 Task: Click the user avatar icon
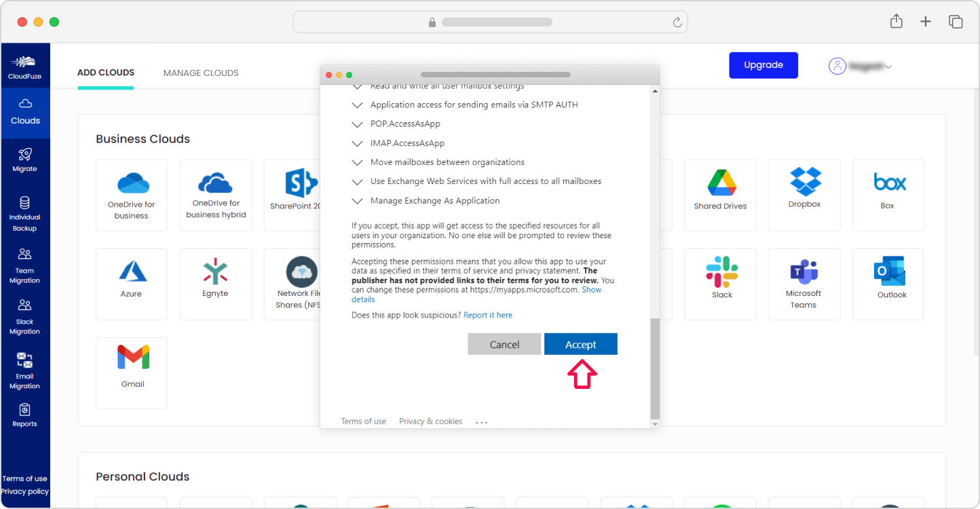pyautogui.click(x=837, y=66)
